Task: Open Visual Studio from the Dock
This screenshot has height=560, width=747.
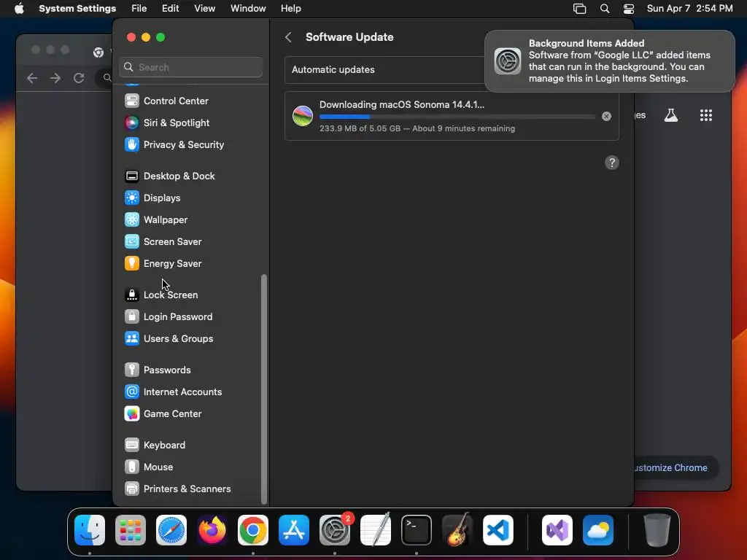Action: click(x=557, y=530)
